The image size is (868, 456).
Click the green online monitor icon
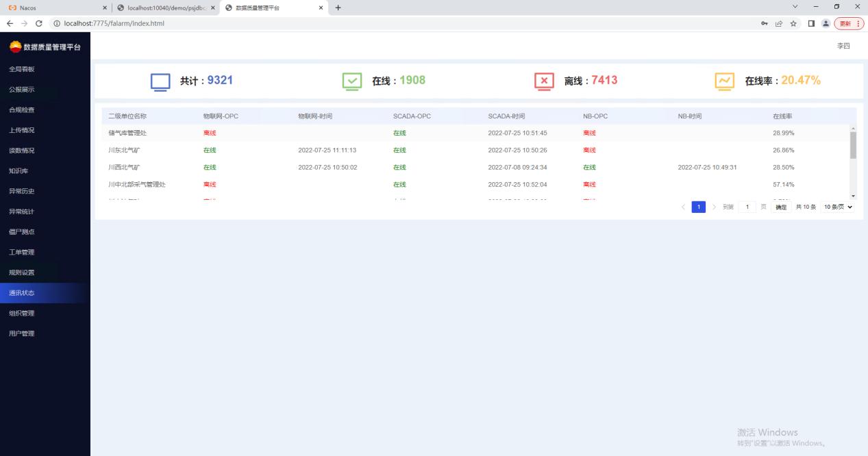(x=351, y=81)
